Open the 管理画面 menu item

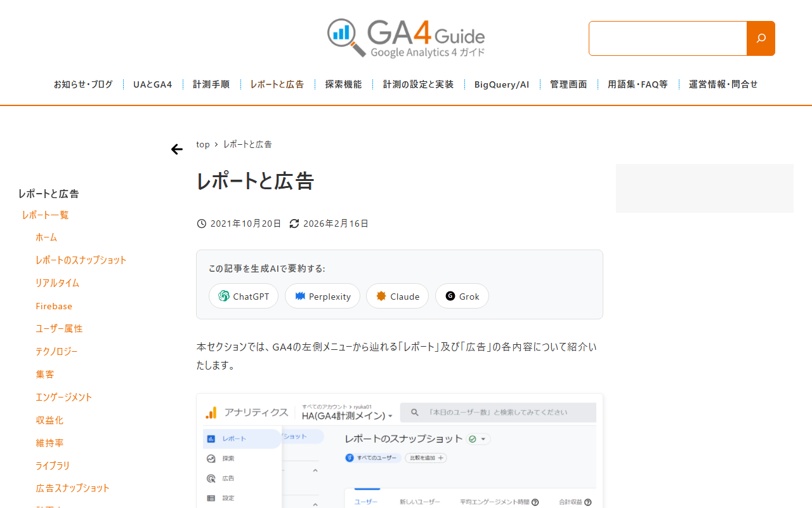(568, 84)
